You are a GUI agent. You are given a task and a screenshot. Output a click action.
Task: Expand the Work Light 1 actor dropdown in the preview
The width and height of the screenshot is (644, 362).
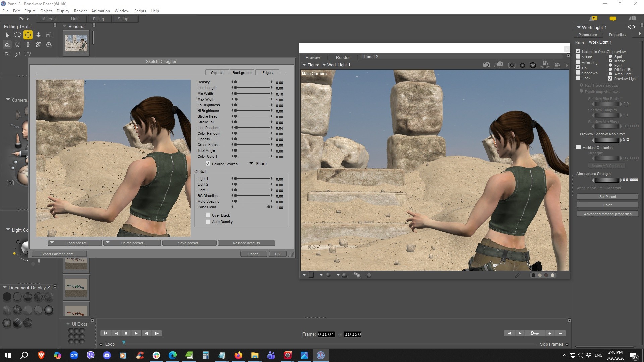[x=336, y=65]
